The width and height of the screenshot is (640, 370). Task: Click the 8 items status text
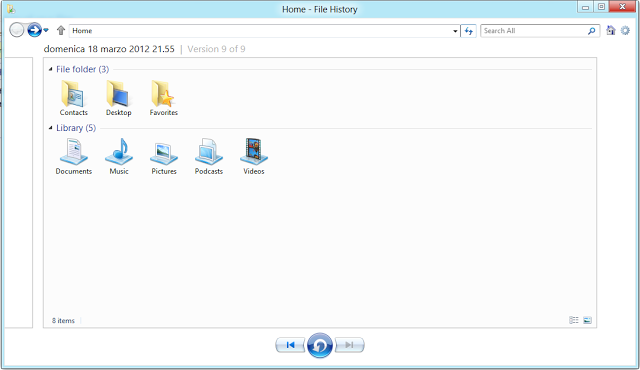pyautogui.click(x=63, y=321)
